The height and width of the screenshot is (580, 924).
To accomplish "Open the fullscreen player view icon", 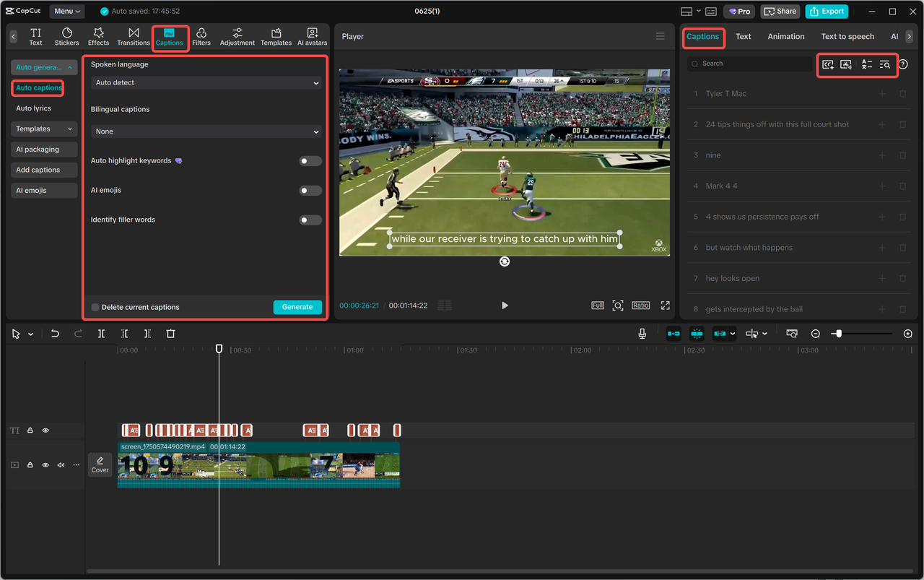I will coord(665,306).
